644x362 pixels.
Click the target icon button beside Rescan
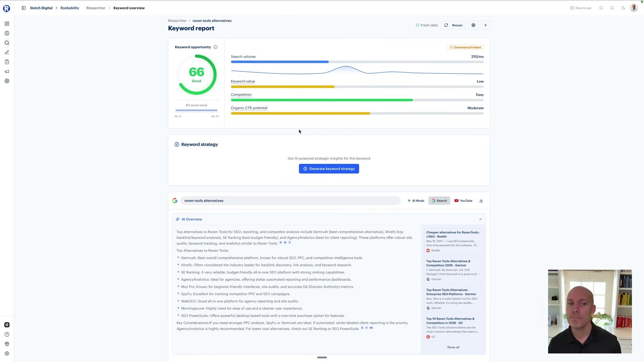[x=473, y=25]
